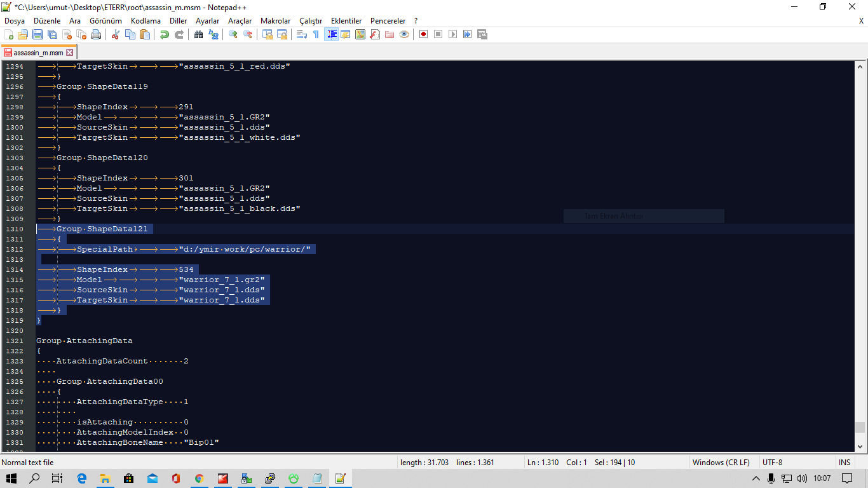Open Find with the binoculars icon
This screenshot has width=868, height=488.
(198, 34)
